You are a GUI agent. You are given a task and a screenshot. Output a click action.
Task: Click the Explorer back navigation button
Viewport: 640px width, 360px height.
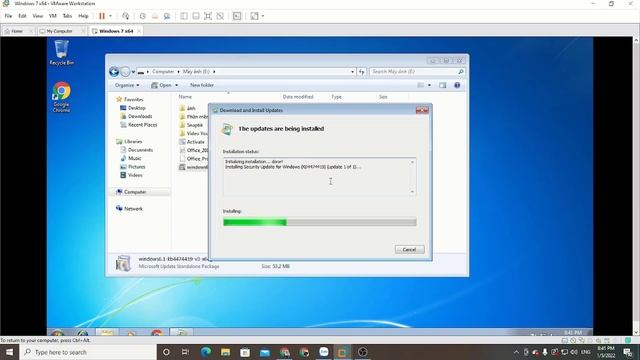tap(114, 72)
